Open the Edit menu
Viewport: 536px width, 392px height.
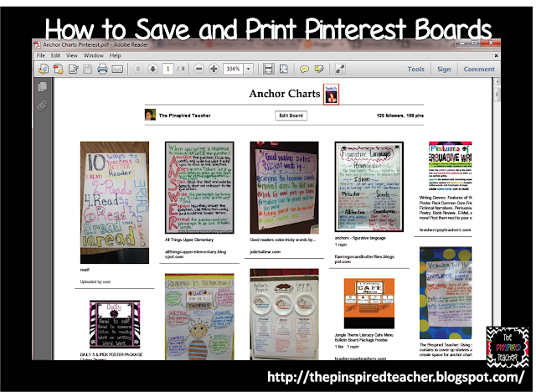55,55
